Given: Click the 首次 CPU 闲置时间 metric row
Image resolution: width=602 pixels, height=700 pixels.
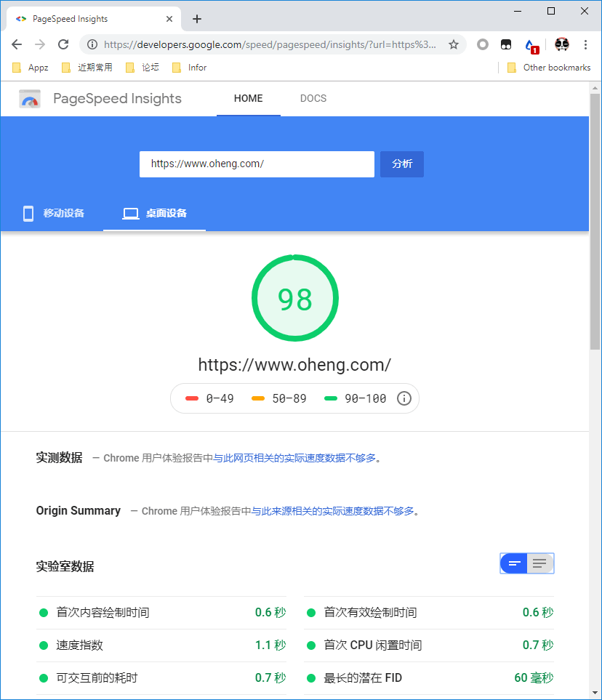Looking at the screenshot, I should click(429, 645).
